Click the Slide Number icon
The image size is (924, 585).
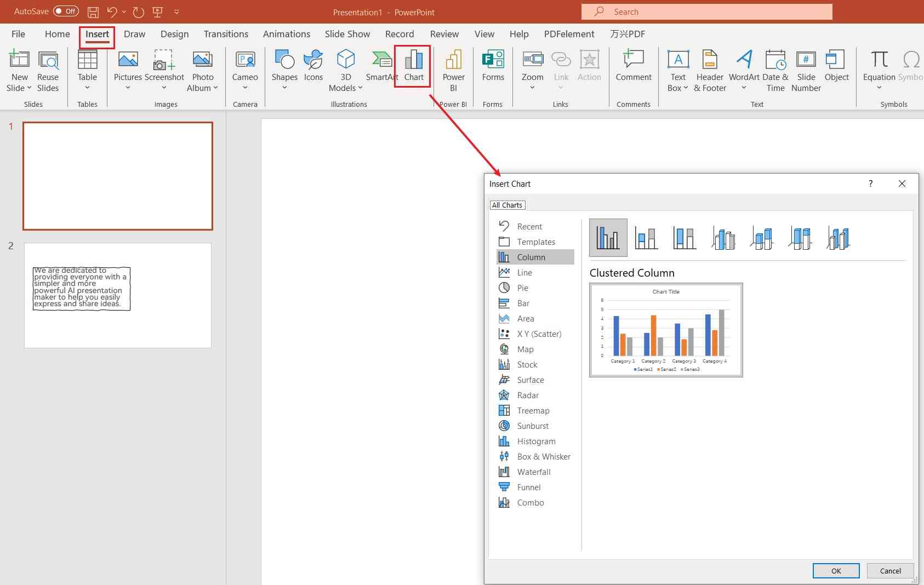[806, 60]
